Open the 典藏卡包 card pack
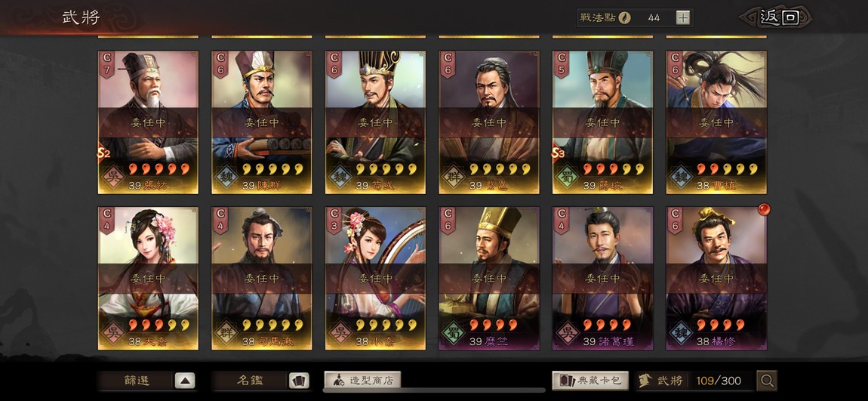The image size is (868, 401). [590, 381]
